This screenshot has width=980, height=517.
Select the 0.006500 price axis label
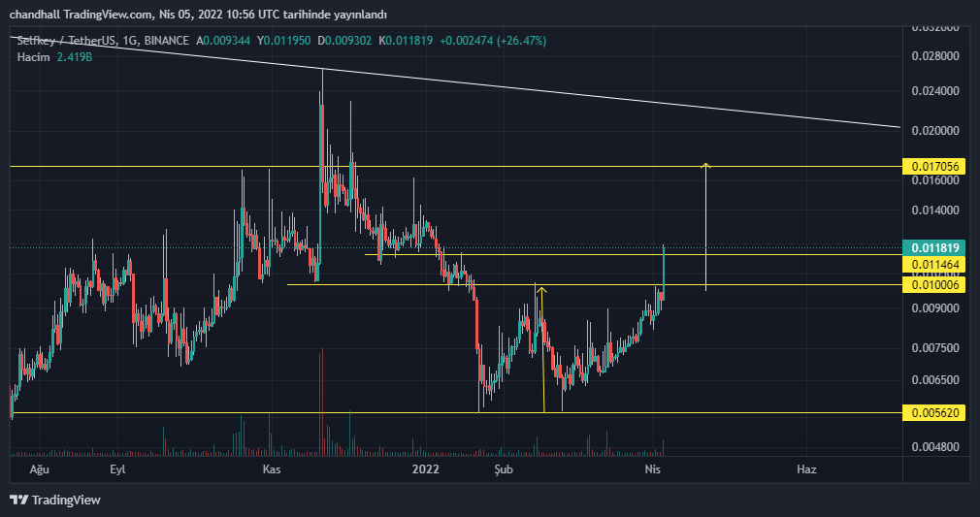point(935,380)
